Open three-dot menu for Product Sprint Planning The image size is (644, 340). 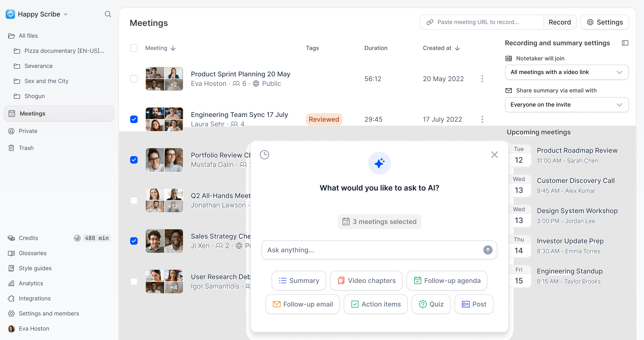[x=482, y=79]
